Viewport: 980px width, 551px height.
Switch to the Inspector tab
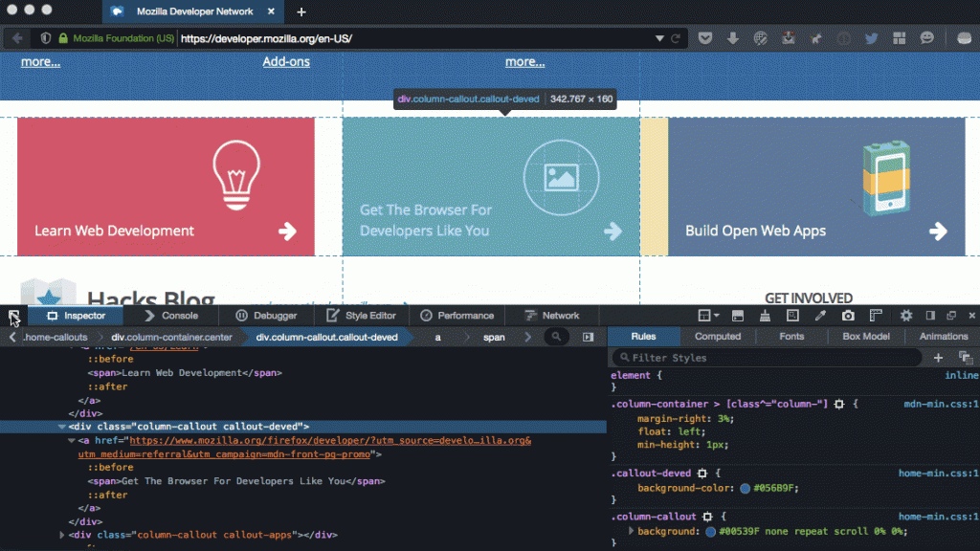77,316
